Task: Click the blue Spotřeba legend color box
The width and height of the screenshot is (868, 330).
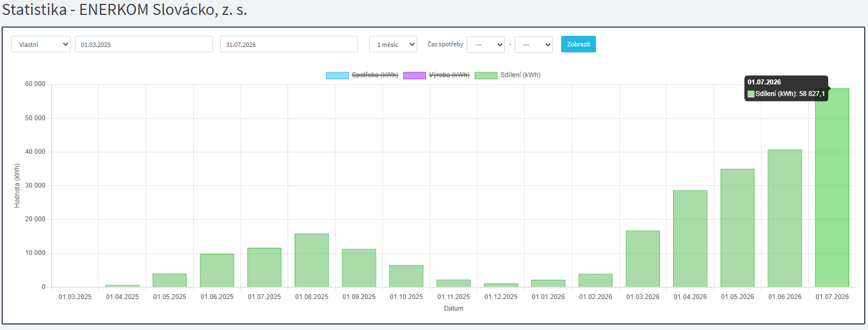Action: coord(337,76)
